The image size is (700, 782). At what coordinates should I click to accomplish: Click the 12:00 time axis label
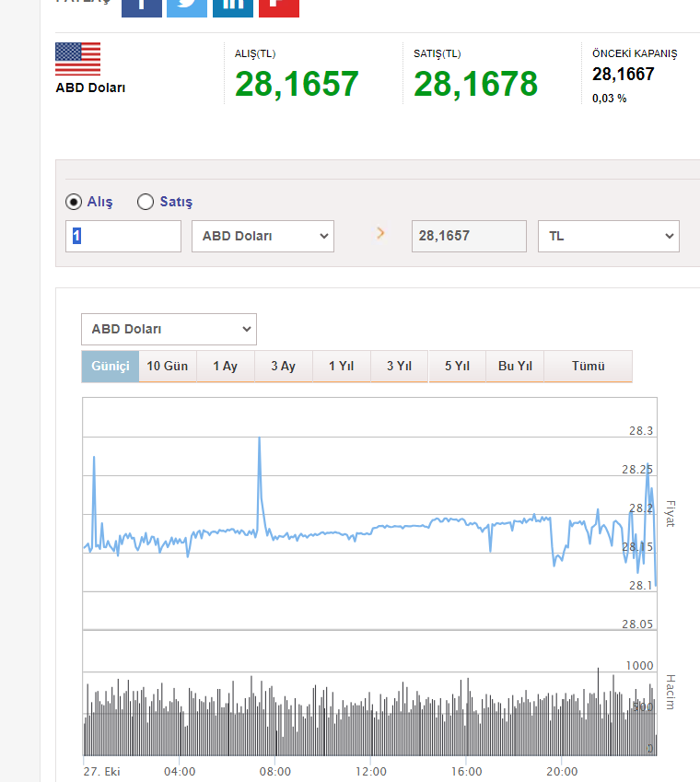pos(370,772)
